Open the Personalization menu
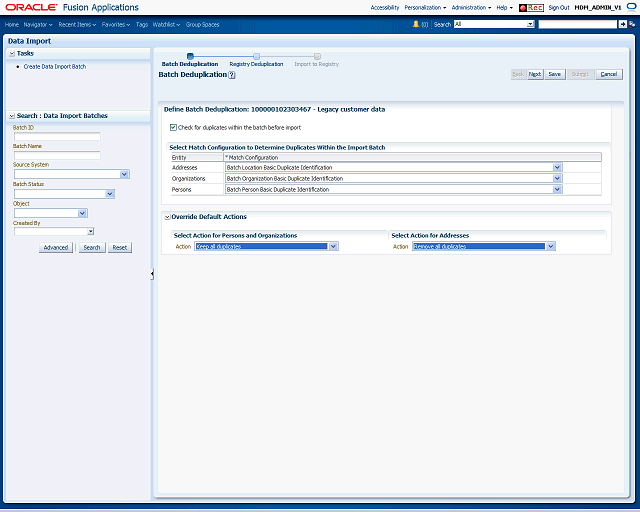The height and width of the screenshot is (512, 640). coord(425,8)
